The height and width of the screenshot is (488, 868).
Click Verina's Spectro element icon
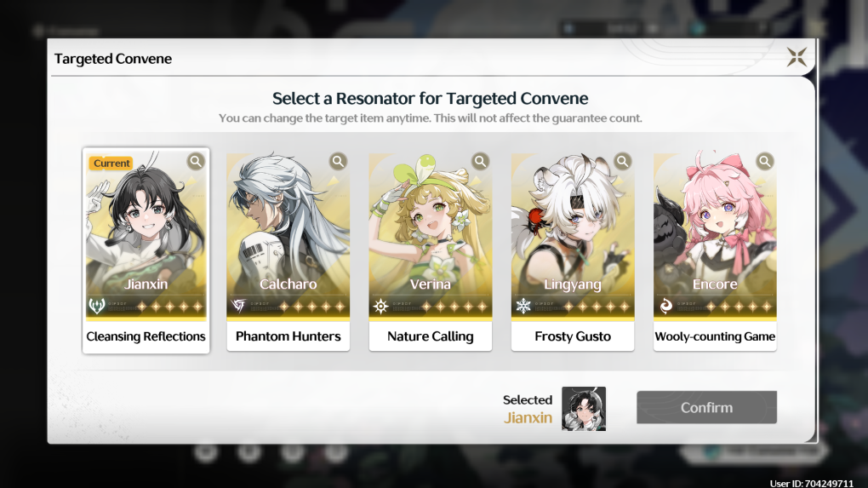(381, 306)
